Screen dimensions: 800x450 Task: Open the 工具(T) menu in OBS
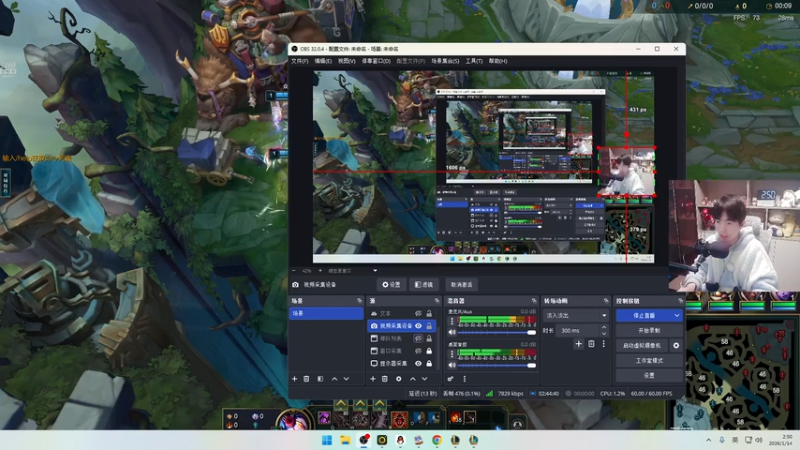474,61
